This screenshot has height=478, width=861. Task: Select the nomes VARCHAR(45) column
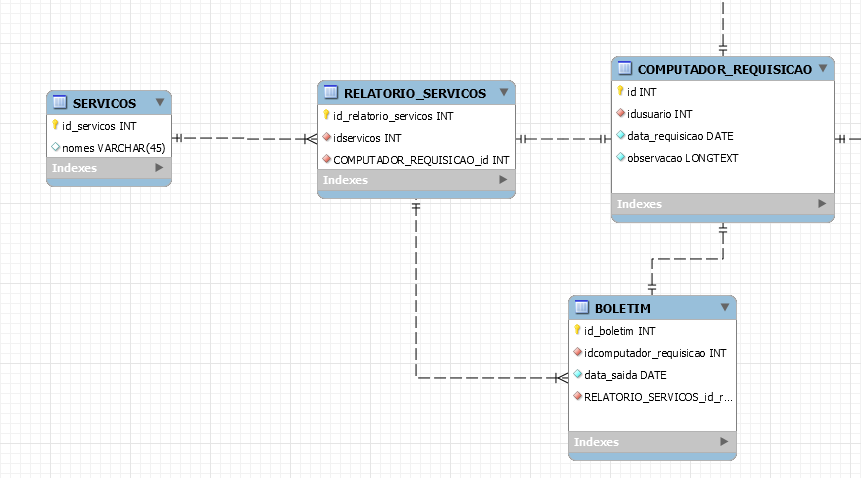(109, 148)
